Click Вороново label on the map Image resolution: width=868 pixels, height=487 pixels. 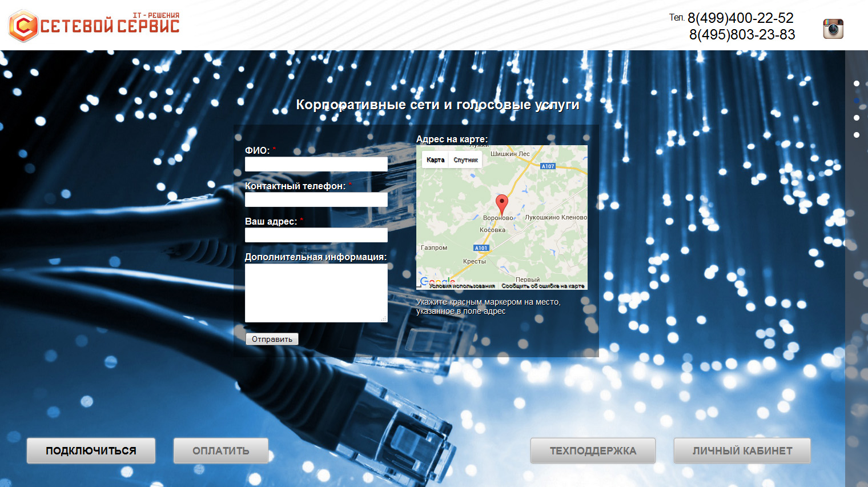[x=498, y=218]
